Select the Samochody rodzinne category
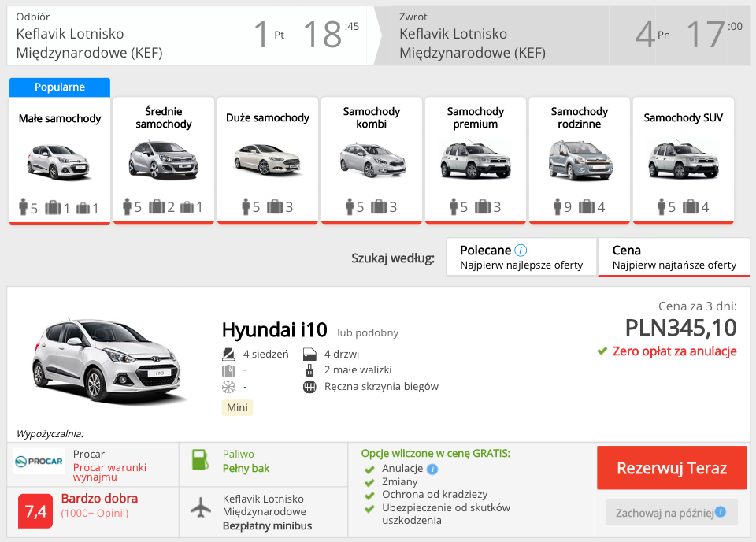 pyautogui.click(x=579, y=161)
